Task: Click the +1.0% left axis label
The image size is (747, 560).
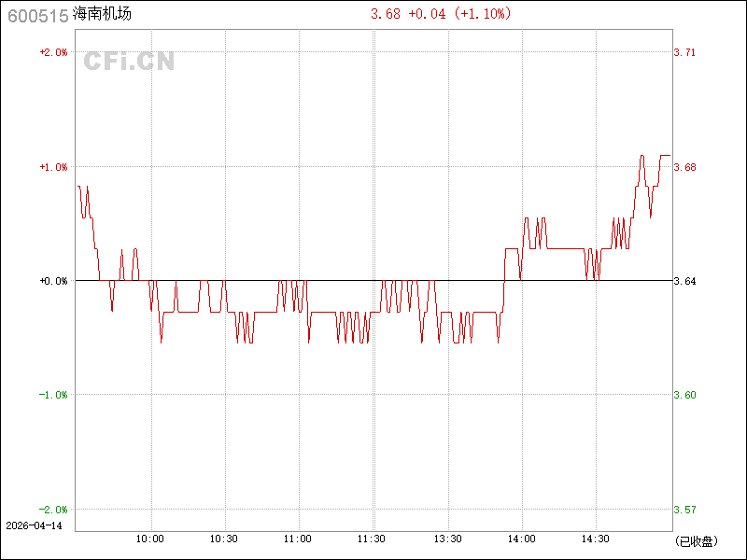Action: tap(53, 167)
